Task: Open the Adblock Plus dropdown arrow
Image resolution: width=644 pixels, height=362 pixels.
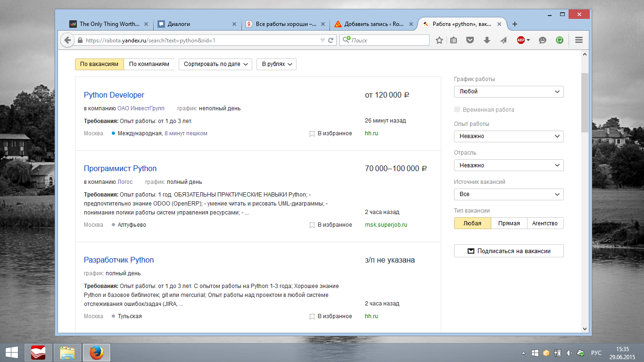Action: click(528, 41)
